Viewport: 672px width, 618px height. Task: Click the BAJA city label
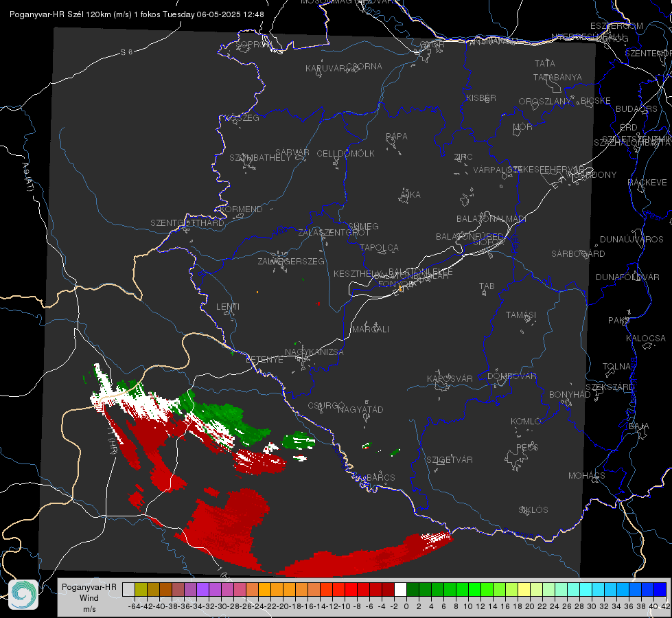639,426
